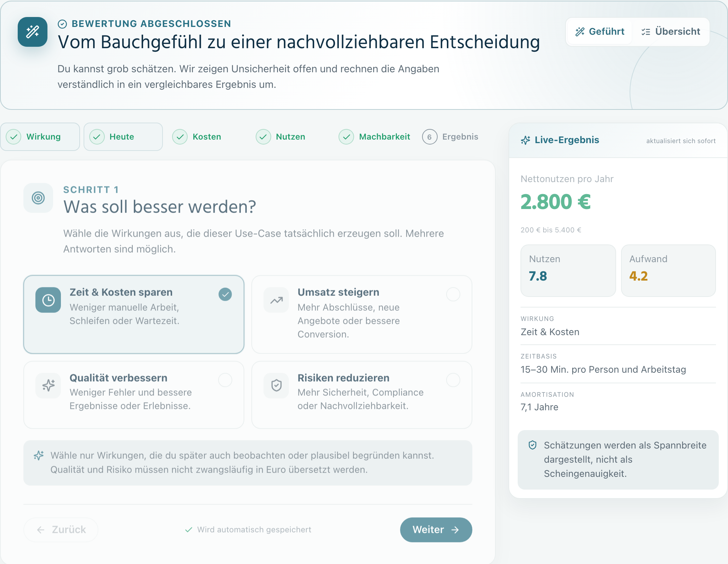The image size is (728, 564).
Task: Open the Heute step tab
Action: [x=123, y=137]
